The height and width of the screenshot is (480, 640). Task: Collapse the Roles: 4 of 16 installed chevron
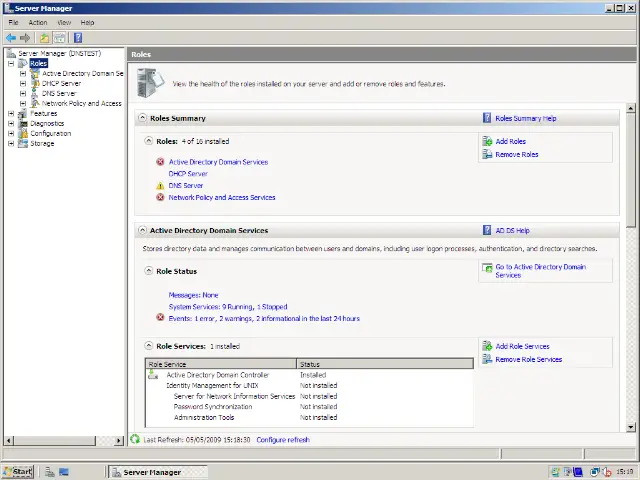(x=149, y=141)
